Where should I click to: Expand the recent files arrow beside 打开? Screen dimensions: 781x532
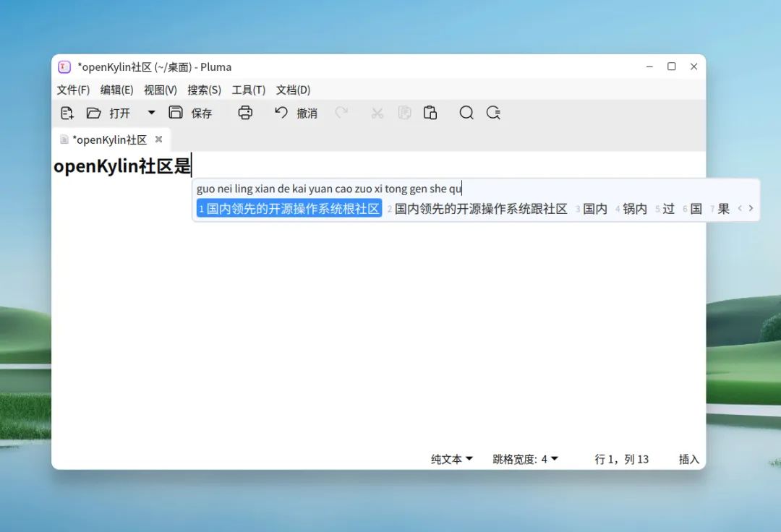click(x=151, y=113)
